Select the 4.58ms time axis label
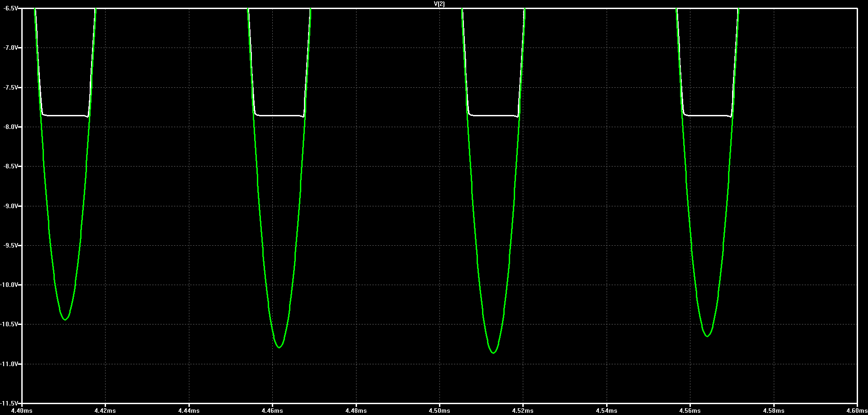The image size is (868, 415). click(774, 410)
